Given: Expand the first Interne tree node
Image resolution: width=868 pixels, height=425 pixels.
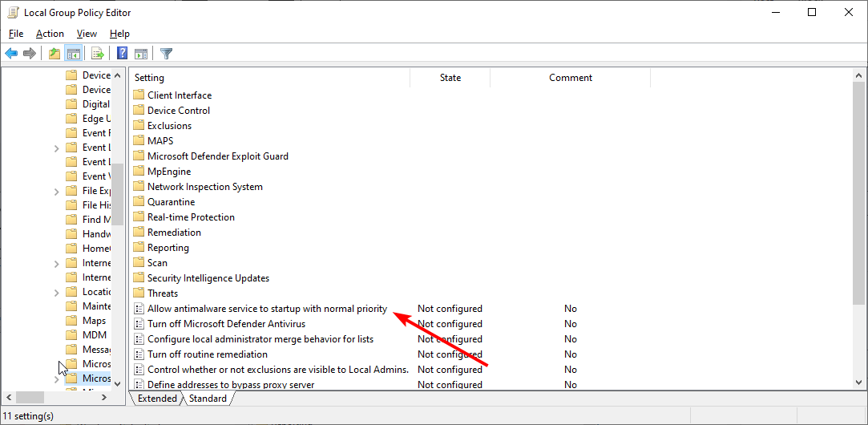Looking at the screenshot, I should pyautogui.click(x=56, y=263).
